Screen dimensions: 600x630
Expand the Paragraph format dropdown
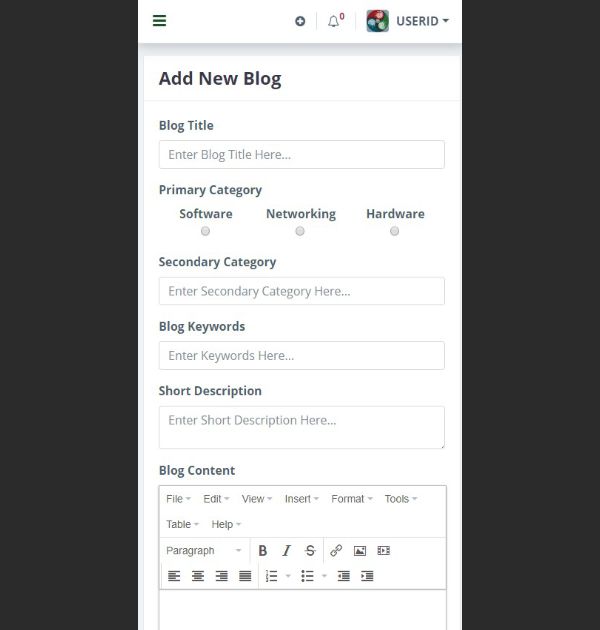tap(204, 550)
